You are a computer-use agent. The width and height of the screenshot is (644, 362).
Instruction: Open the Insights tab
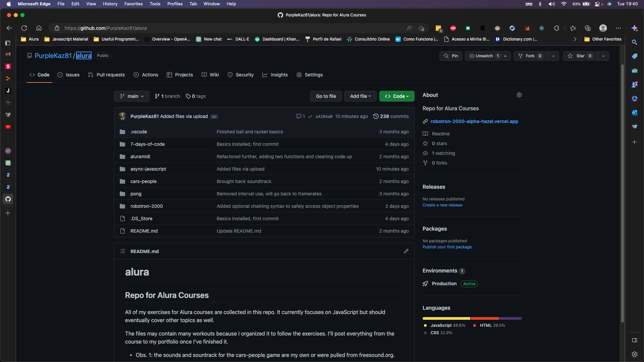275,75
